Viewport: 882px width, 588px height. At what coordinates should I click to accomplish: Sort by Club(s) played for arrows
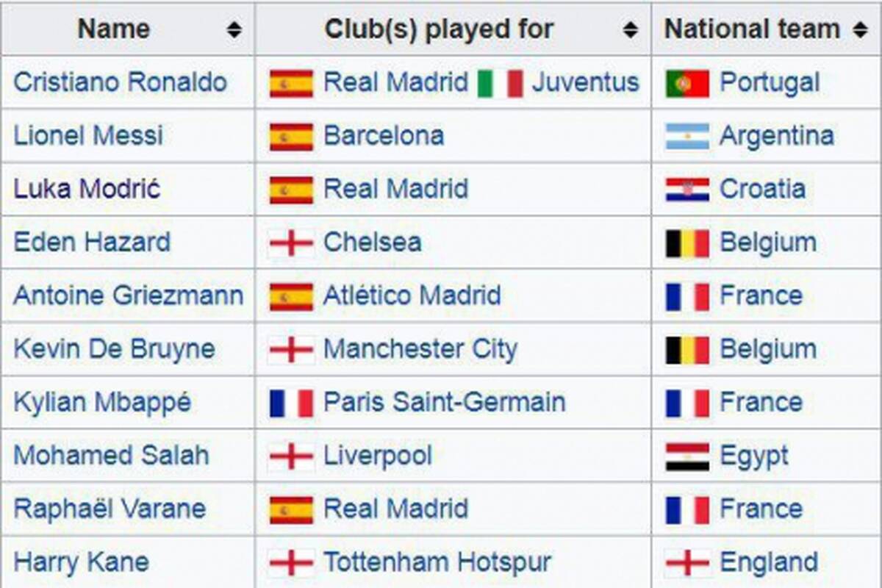point(630,29)
